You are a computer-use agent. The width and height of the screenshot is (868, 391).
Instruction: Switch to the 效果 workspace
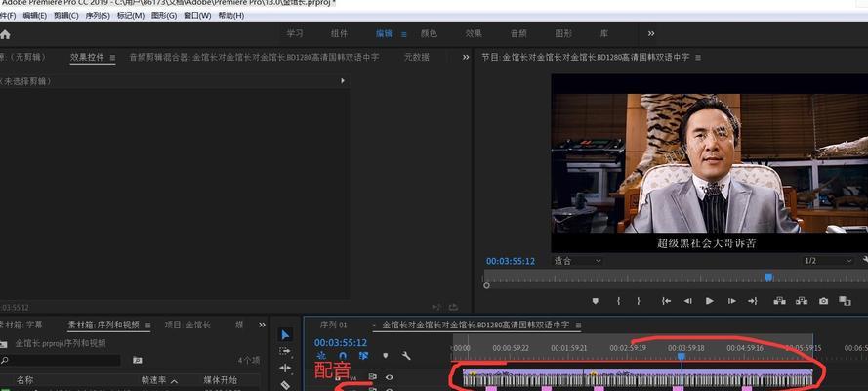pyautogui.click(x=474, y=34)
